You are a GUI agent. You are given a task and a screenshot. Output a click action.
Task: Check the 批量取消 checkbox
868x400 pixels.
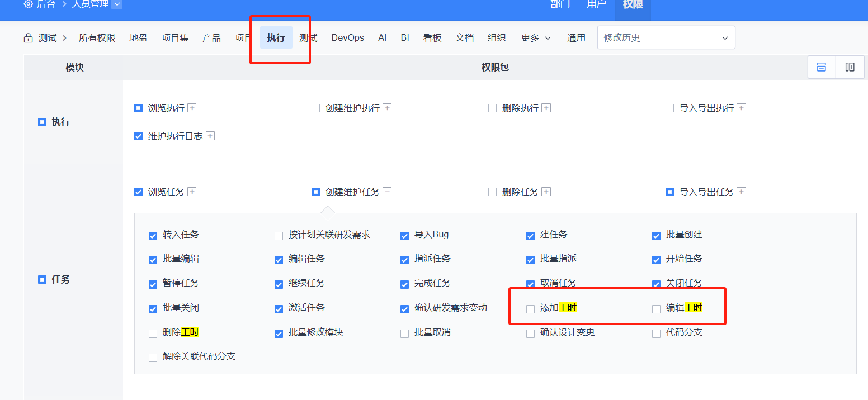[404, 334]
